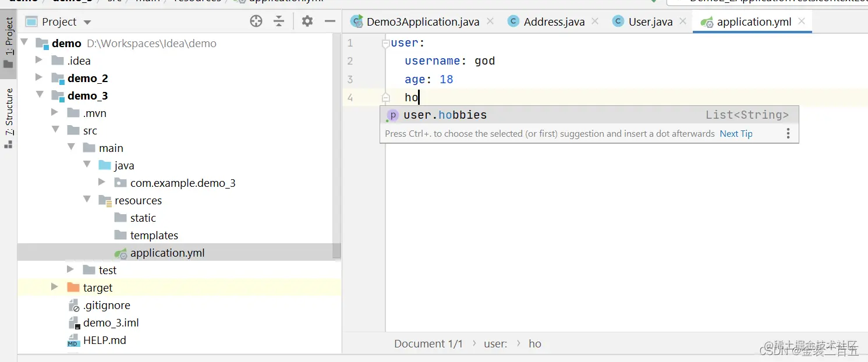The height and width of the screenshot is (362, 868).
Task: Select the templates folder
Action: tap(154, 235)
